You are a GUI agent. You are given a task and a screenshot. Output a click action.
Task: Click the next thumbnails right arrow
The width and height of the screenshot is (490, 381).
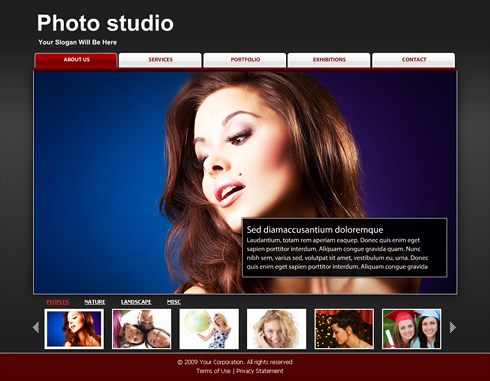coord(452,327)
